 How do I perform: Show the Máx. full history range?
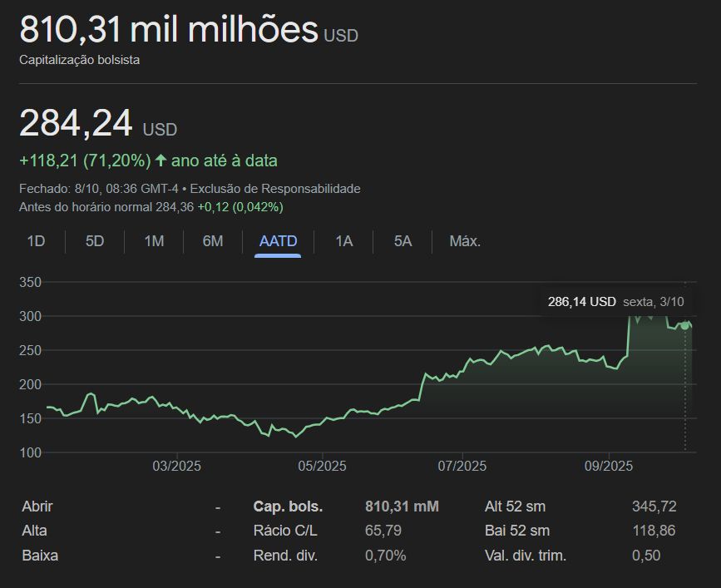465,241
